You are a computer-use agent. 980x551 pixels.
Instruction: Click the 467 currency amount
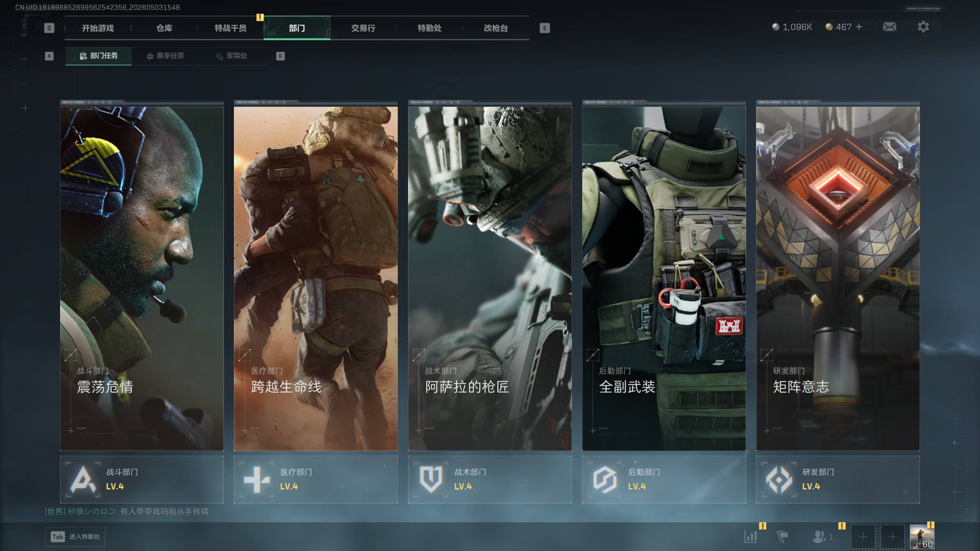point(844,27)
